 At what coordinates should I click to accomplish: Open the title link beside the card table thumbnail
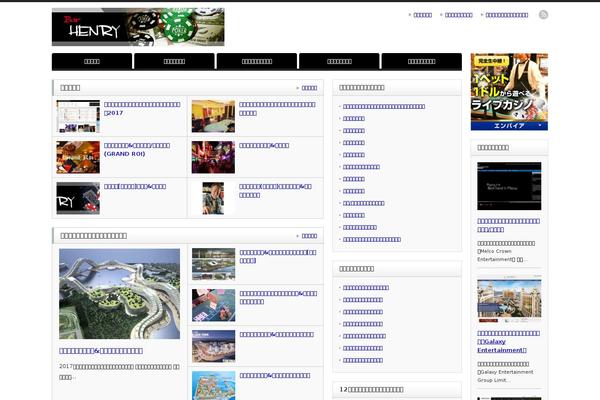pyautogui.click(x=279, y=297)
